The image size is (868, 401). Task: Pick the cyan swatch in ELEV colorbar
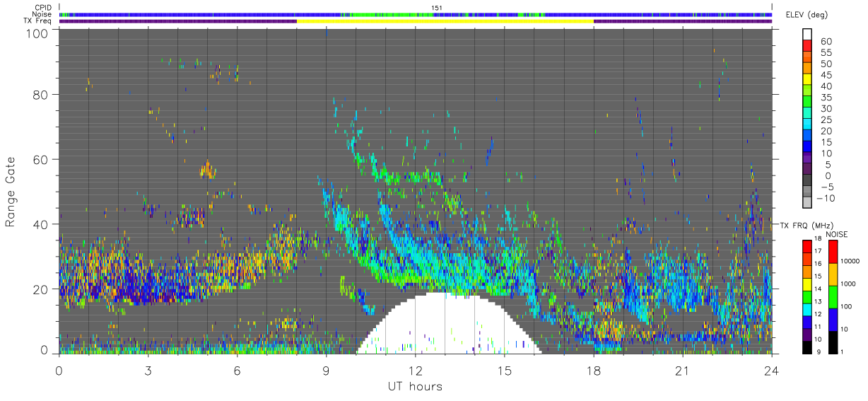coord(807,123)
